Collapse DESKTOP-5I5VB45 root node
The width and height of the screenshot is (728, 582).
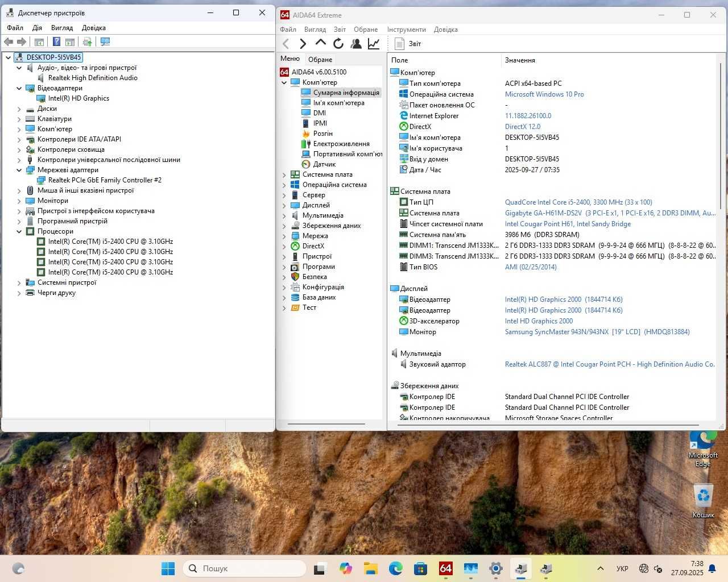(9, 57)
